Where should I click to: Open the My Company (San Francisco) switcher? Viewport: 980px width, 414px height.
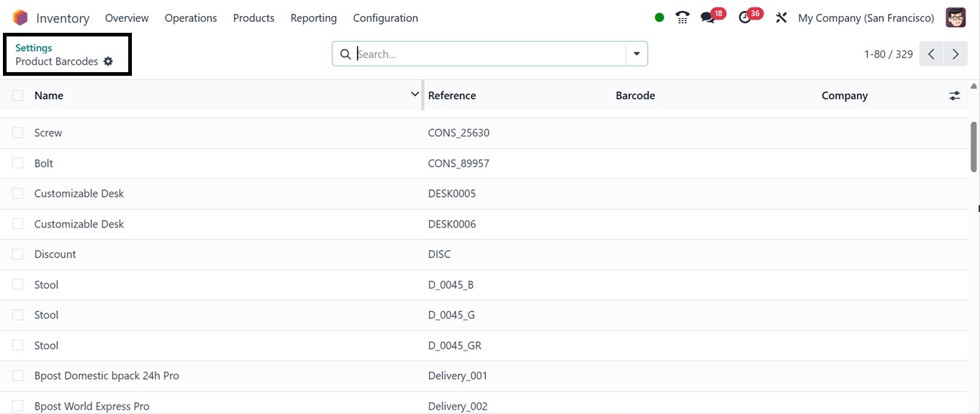[x=866, y=17]
